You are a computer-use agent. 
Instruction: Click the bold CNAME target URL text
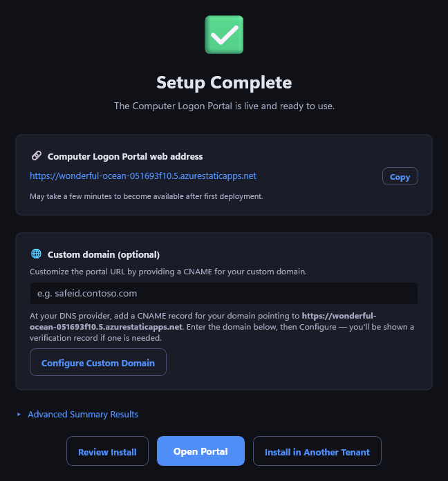coord(203,321)
